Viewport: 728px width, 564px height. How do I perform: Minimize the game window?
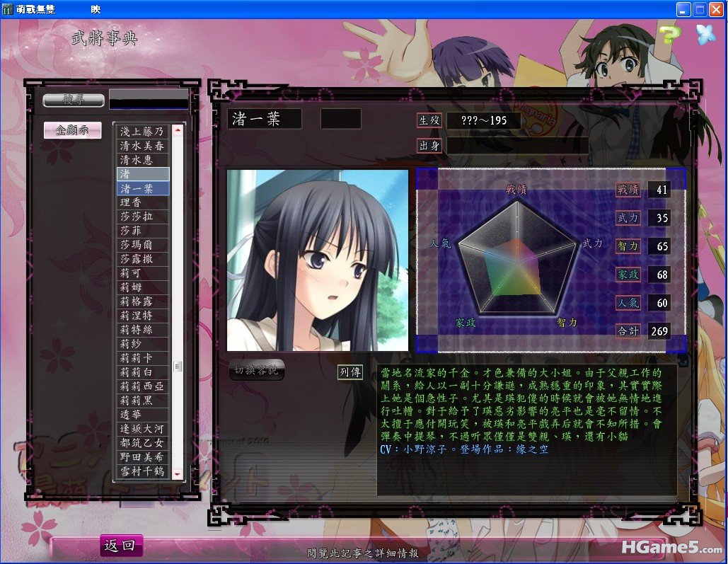[683, 10]
